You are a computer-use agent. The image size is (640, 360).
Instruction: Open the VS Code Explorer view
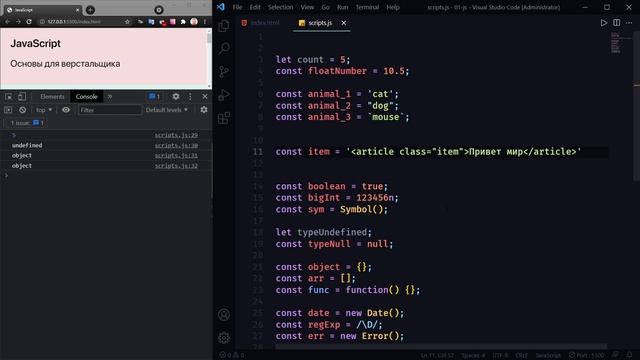[224, 26]
